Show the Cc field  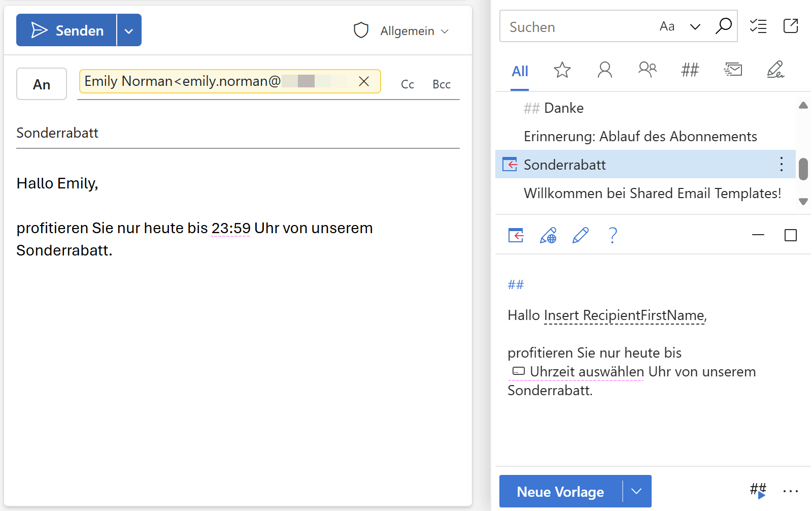(x=408, y=84)
